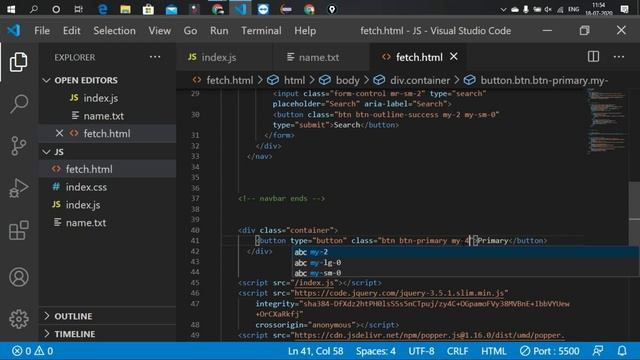Viewport: 640px width, 360px height.
Task: Open Windows Action Center icon
Action: tap(624, 9)
